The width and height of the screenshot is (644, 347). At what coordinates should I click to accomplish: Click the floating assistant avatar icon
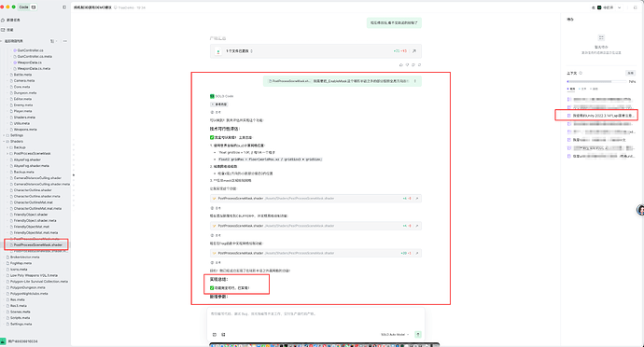click(640, 210)
